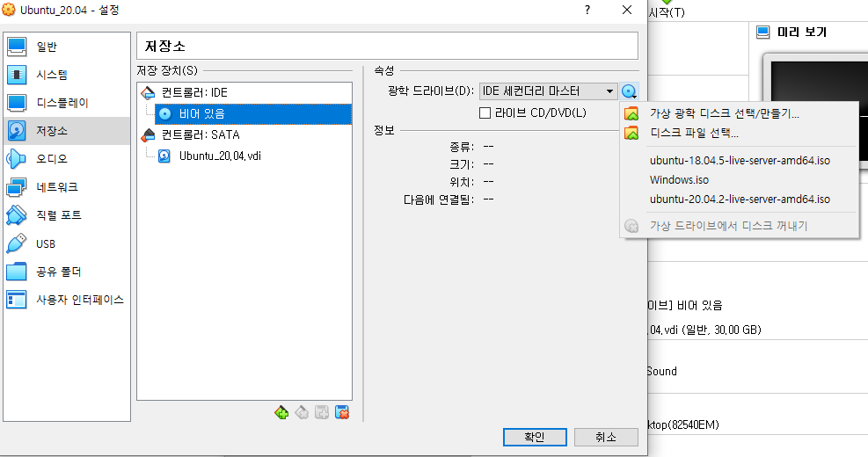Pick Windows.iso from the disk menu
This screenshot has height=457, width=868.
(740, 180)
